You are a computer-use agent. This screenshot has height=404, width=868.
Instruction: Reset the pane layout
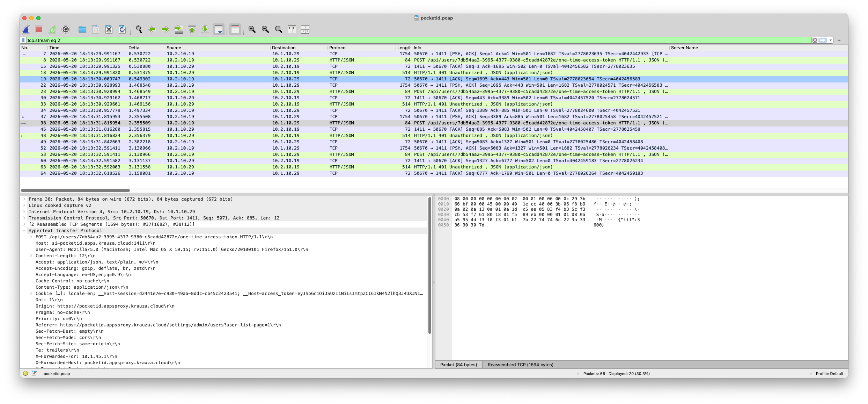click(305, 29)
